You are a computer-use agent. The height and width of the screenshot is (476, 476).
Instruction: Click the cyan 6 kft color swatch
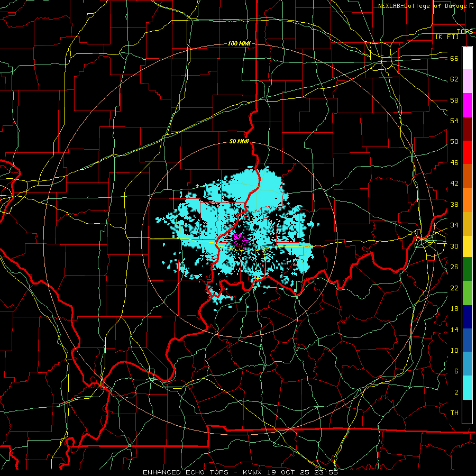pos(467,388)
